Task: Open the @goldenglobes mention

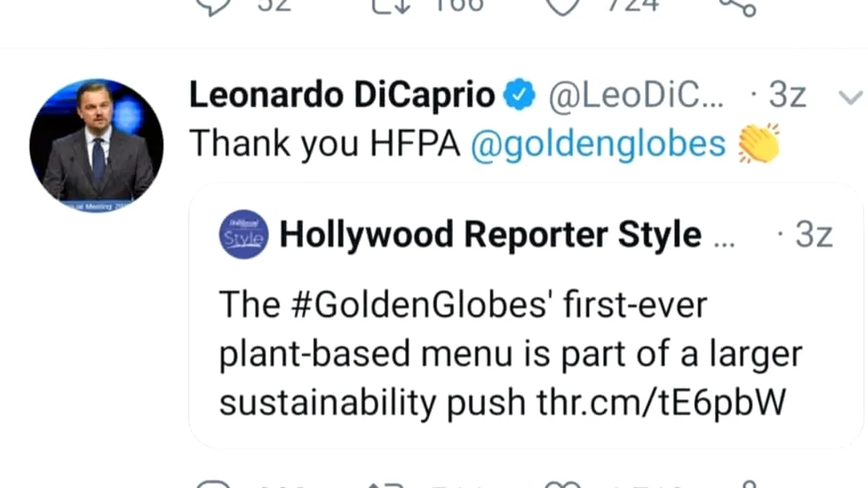Action: [x=597, y=143]
